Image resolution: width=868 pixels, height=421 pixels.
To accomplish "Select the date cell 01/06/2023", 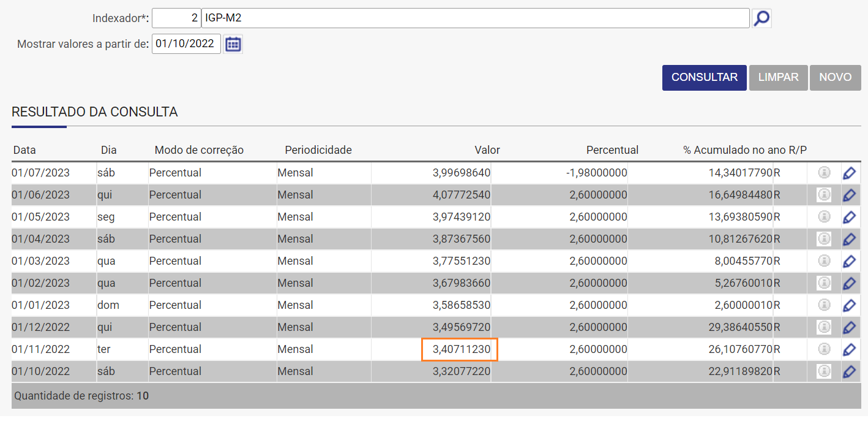I will click(41, 195).
